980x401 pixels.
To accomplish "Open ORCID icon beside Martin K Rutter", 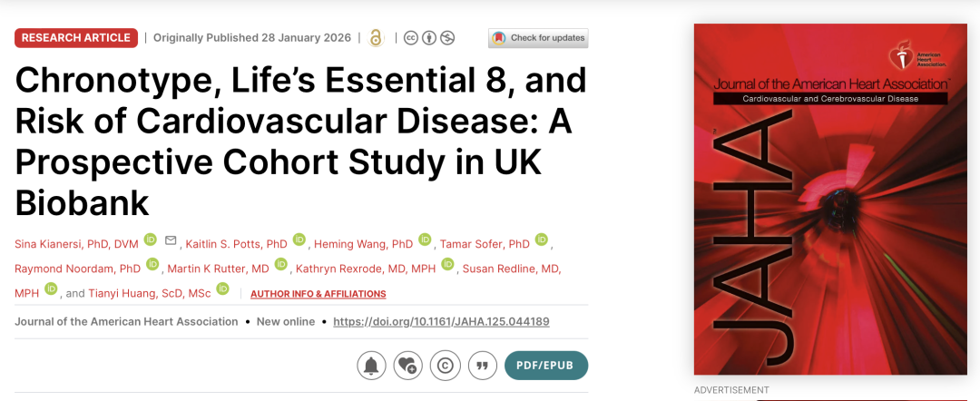I will (281, 265).
